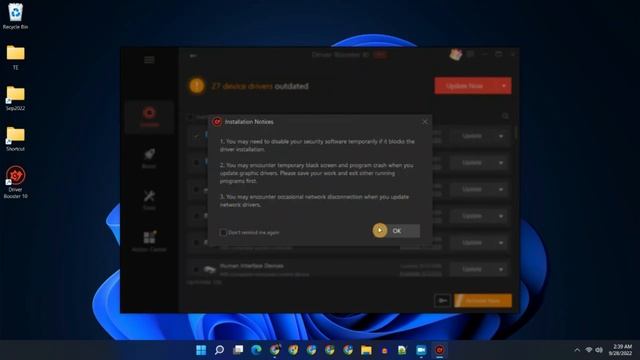Expand the first driver row Update dropdown arrow
The image size is (640, 360).
click(501, 136)
